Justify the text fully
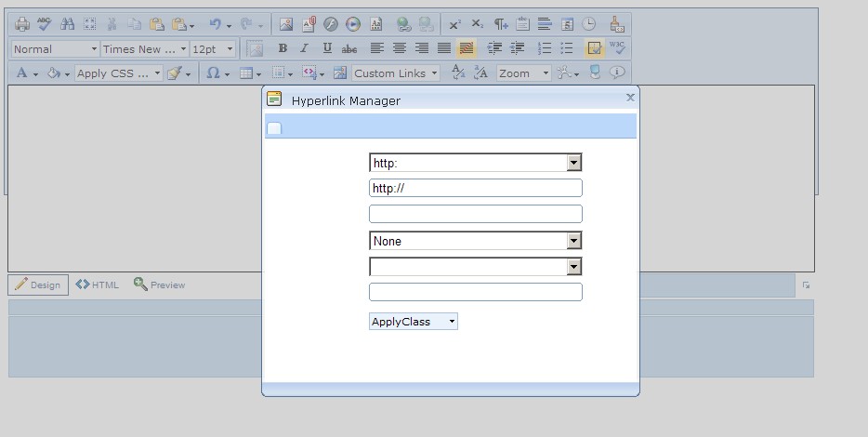 point(444,48)
